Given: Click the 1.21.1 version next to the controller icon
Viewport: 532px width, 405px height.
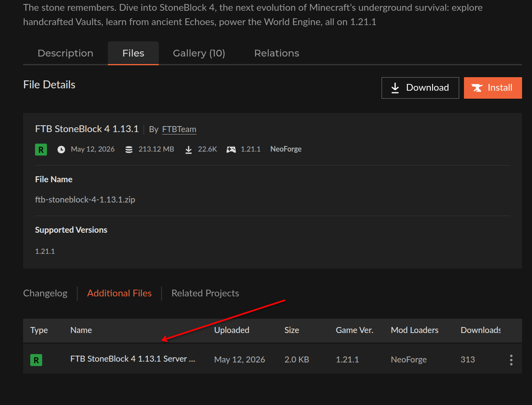Looking at the screenshot, I should click(x=251, y=149).
